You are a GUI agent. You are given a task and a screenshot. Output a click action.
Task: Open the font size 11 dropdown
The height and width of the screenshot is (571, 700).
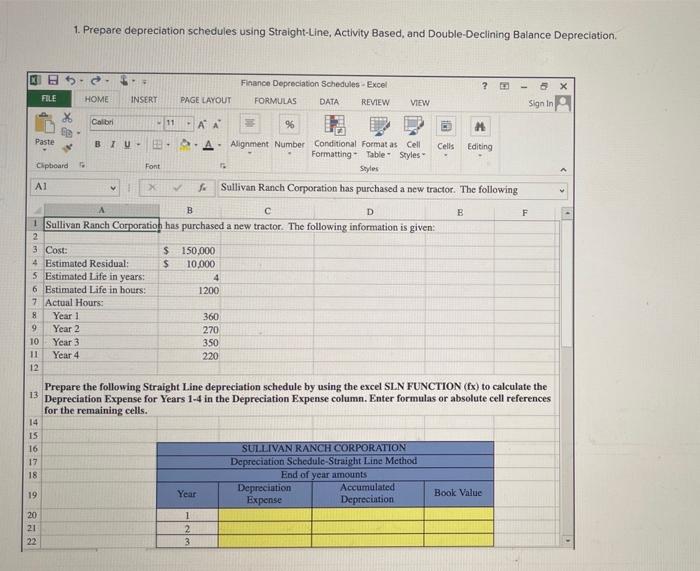click(x=189, y=123)
